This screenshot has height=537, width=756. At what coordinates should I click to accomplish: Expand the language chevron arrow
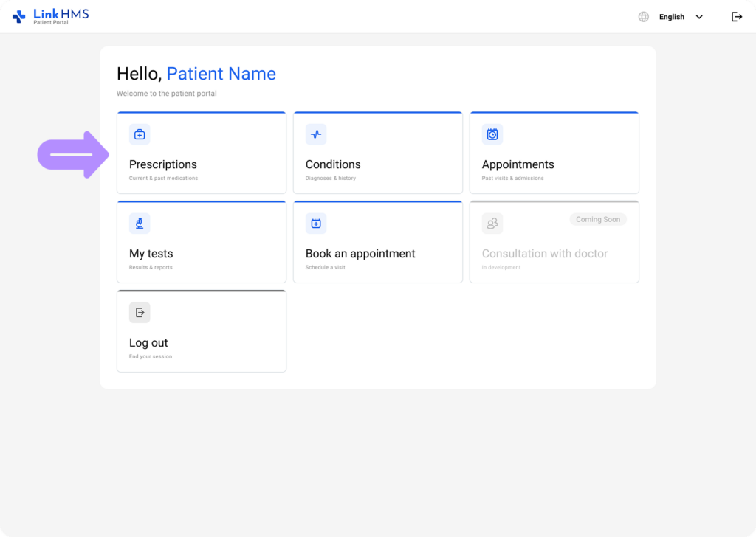click(699, 17)
